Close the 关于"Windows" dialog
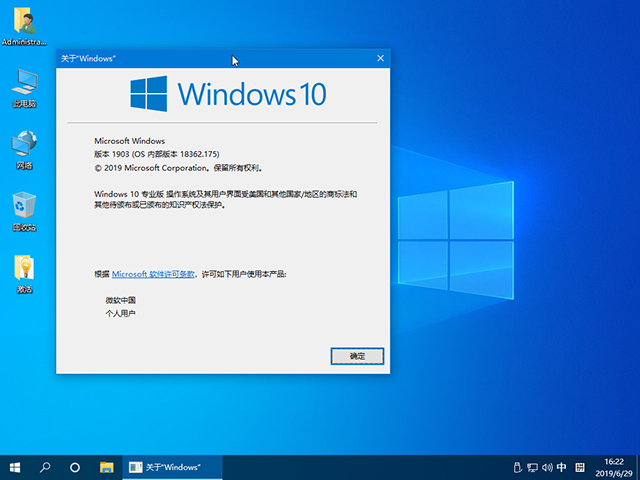This screenshot has height=480, width=640. [380, 59]
